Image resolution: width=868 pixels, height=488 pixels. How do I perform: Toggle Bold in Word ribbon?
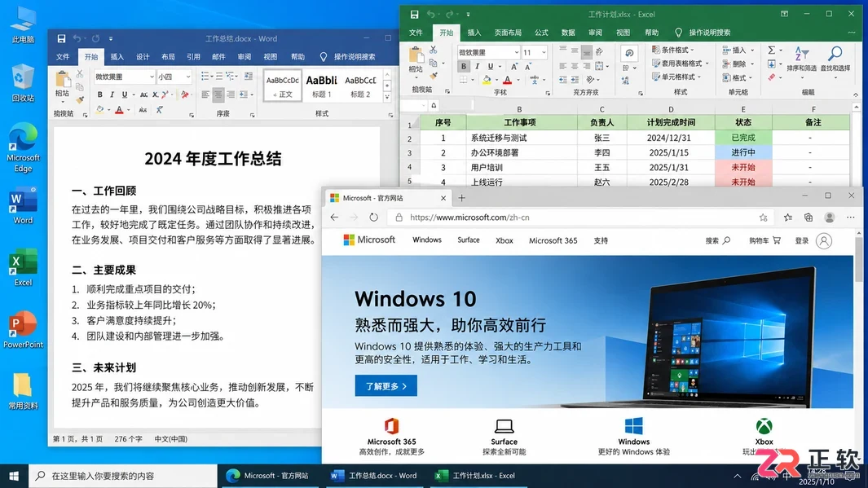(100, 95)
